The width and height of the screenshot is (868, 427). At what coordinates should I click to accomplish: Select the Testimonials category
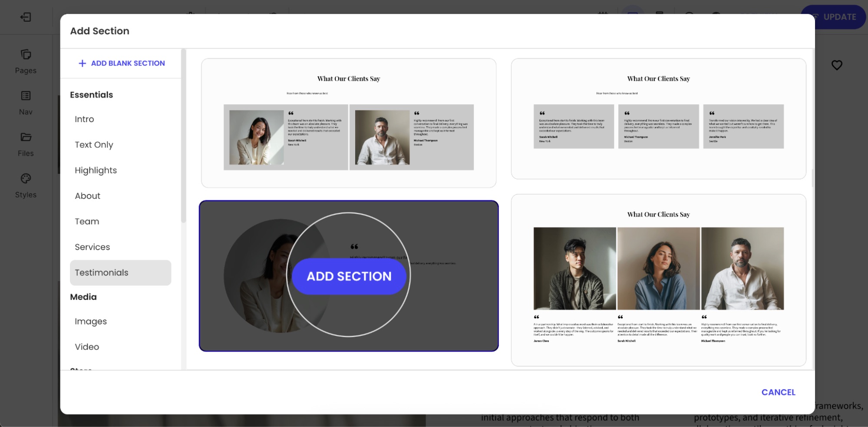(x=120, y=273)
